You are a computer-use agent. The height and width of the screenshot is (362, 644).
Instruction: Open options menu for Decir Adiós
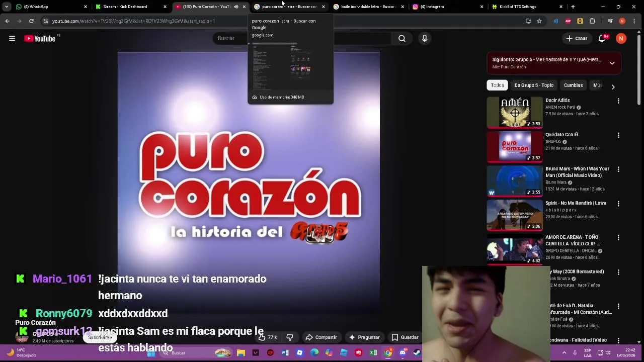[618, 101]
